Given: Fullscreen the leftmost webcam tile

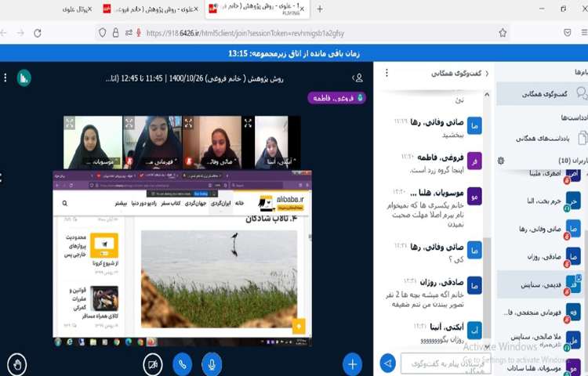Looking at the screenshot, I should [70, 122].
